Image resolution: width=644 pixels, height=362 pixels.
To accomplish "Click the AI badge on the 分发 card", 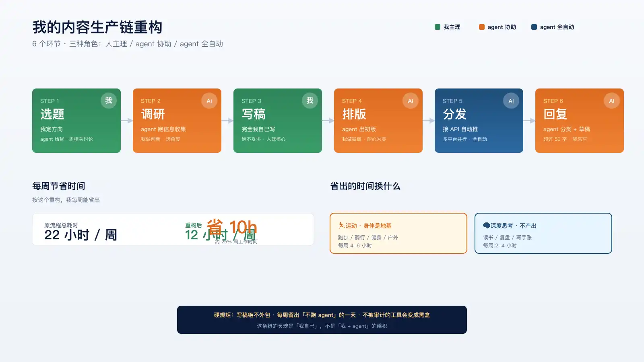I will pos(511,101).
